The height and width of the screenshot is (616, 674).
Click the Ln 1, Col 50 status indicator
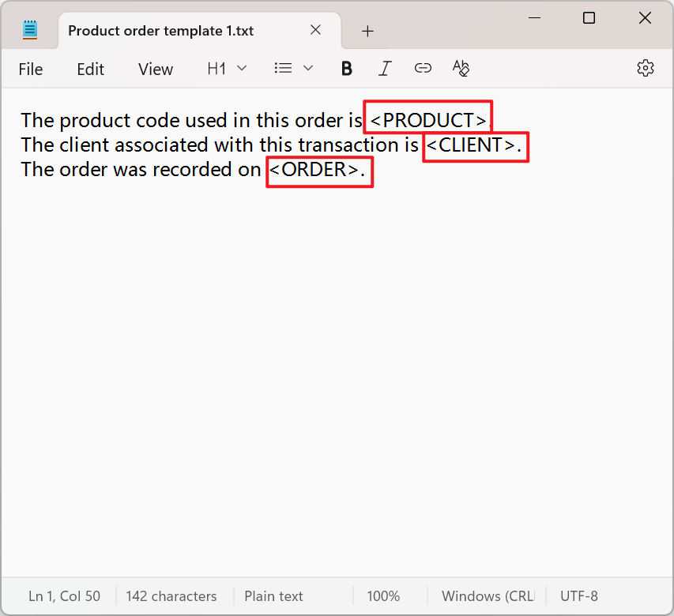(x=64, y=595)
